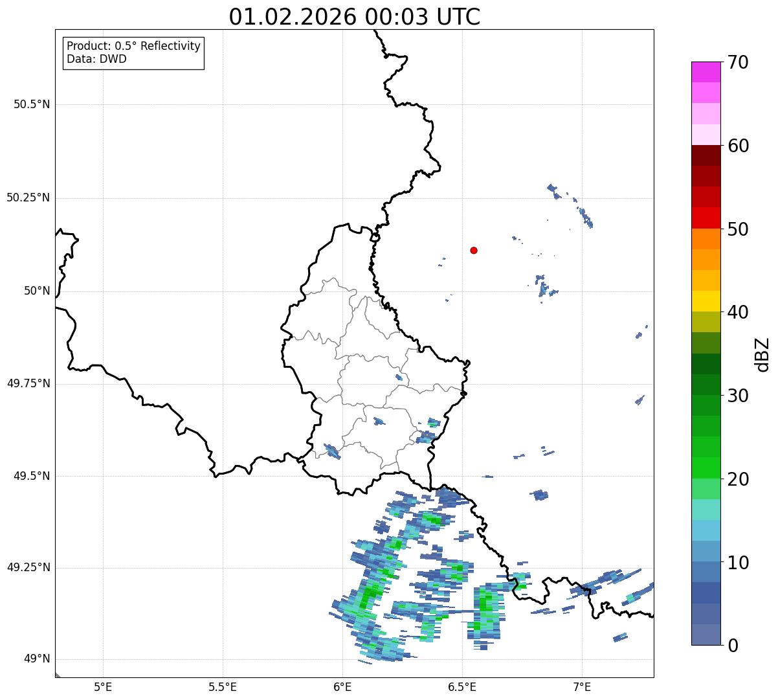Click the 6.5°E longitude tick label
This screenshot has width=778, height=700.
tap(462, 686)
